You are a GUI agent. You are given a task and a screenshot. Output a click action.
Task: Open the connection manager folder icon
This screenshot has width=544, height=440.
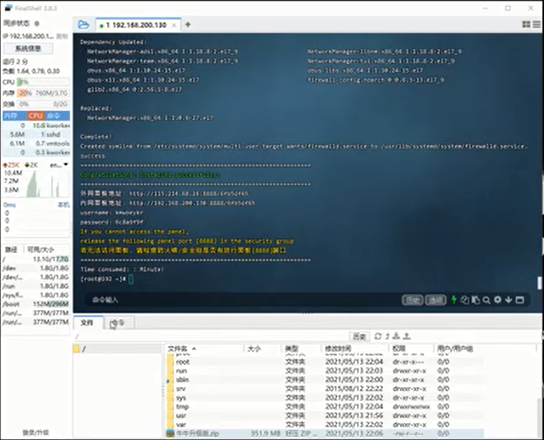tap(83, 25)
